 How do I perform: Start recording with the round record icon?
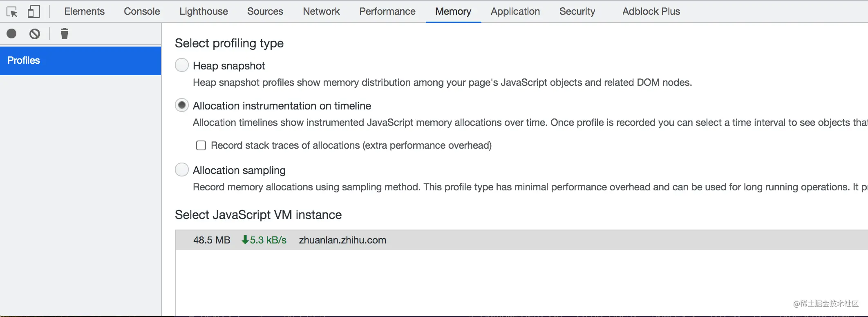click(12, 33)
